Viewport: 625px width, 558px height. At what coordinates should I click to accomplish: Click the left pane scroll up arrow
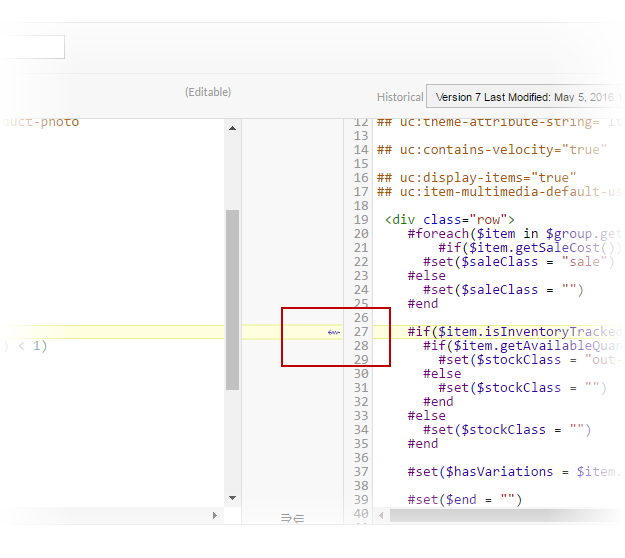pos(233,128)
